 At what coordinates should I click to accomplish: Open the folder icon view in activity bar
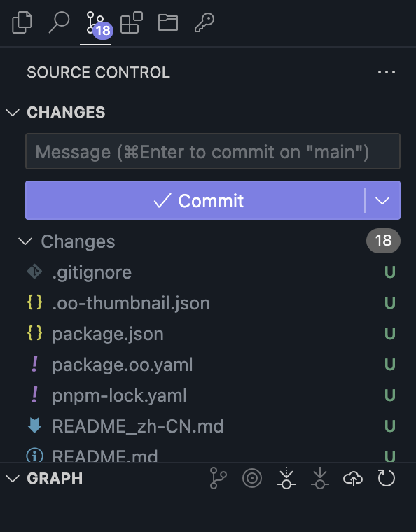tap(168, 22)
